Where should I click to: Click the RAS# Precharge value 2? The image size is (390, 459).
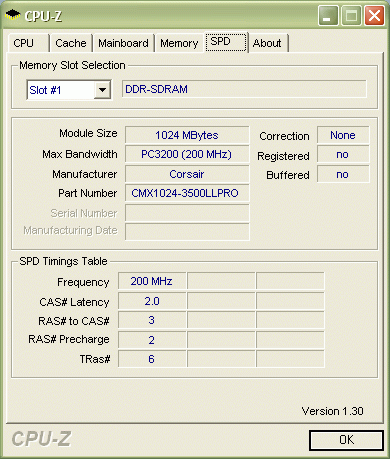click(x=152, y=340)
